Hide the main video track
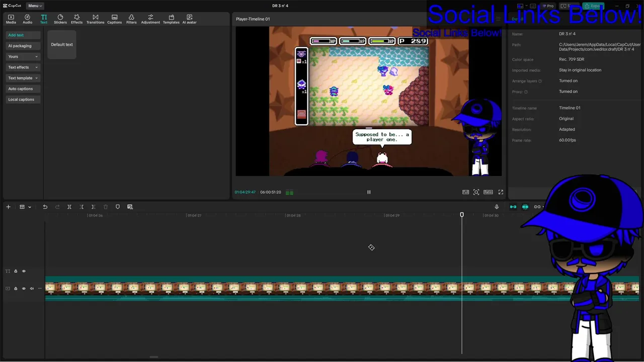Screen dimensions: 644x362 coord(24,289)
